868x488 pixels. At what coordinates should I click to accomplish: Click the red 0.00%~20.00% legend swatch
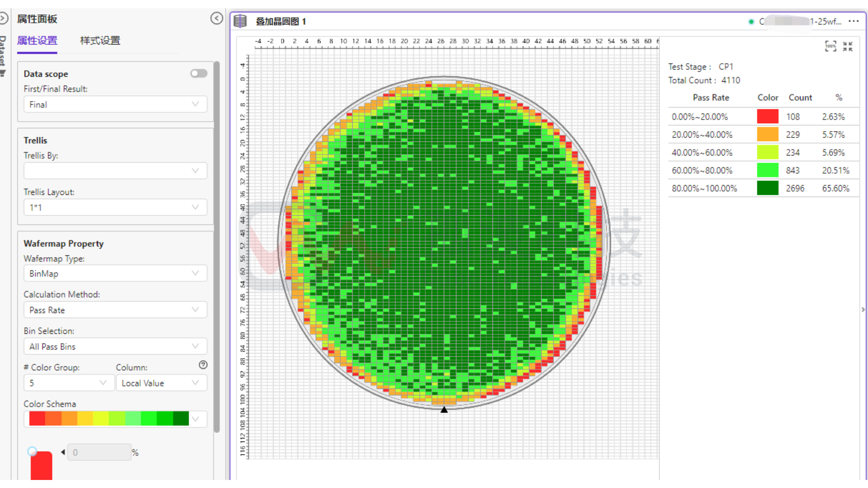768,116
